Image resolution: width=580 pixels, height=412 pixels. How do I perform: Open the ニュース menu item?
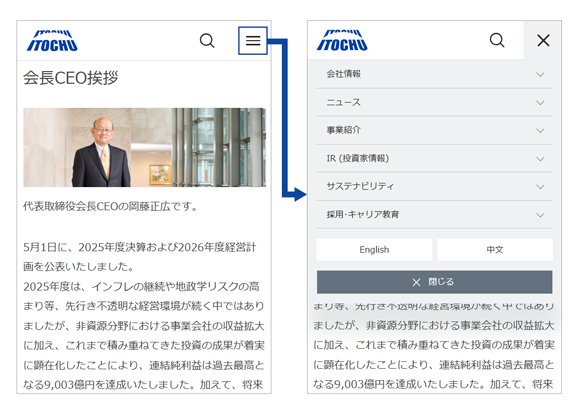(434, 102)
